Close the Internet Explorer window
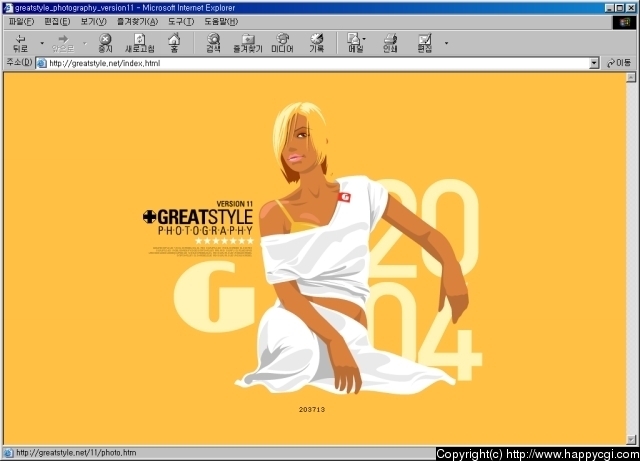The width and height of the screenshot is (640, 461). point(631,8)
